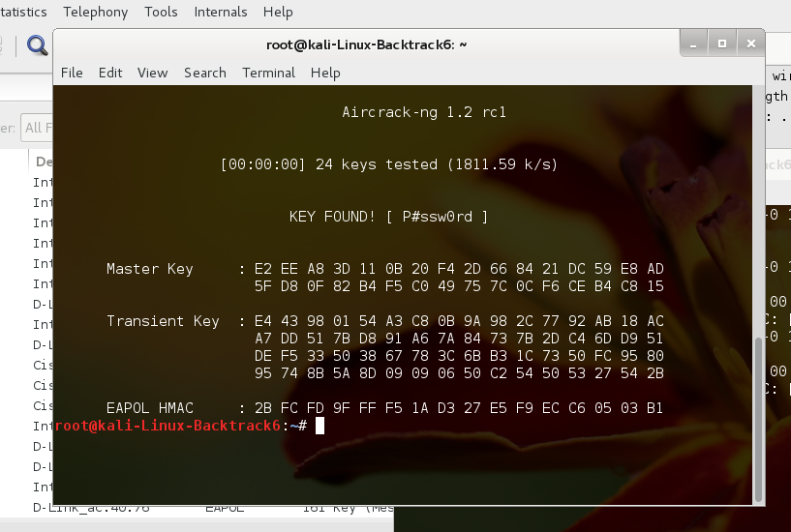Open the Terminal menu in terminal menubar
This screenshot has height=532, width=791.
(268, 74)
